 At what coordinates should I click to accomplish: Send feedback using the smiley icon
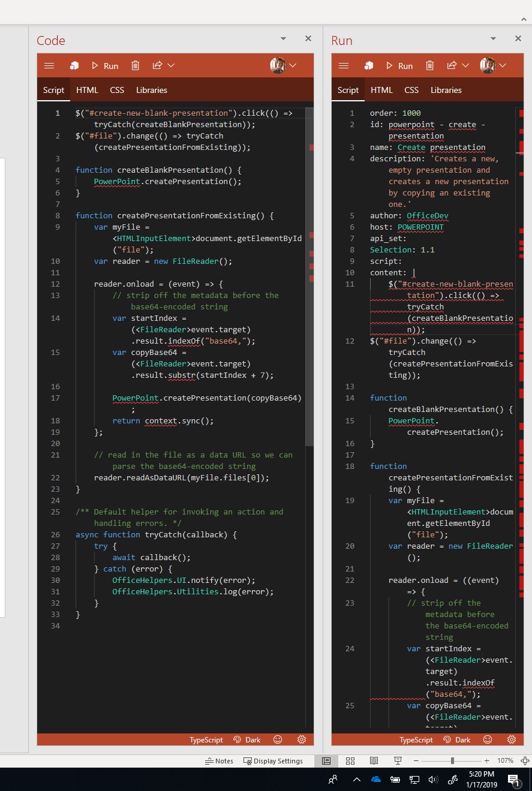(277, 739)
